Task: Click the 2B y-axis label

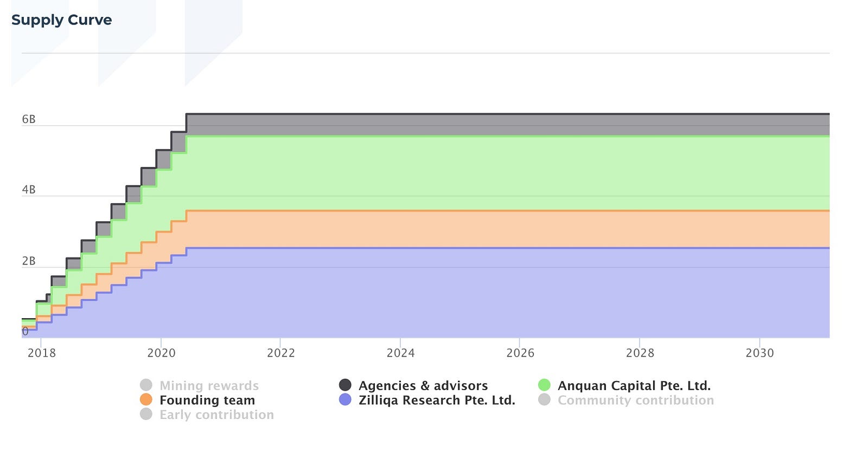Action: point(29,261)
